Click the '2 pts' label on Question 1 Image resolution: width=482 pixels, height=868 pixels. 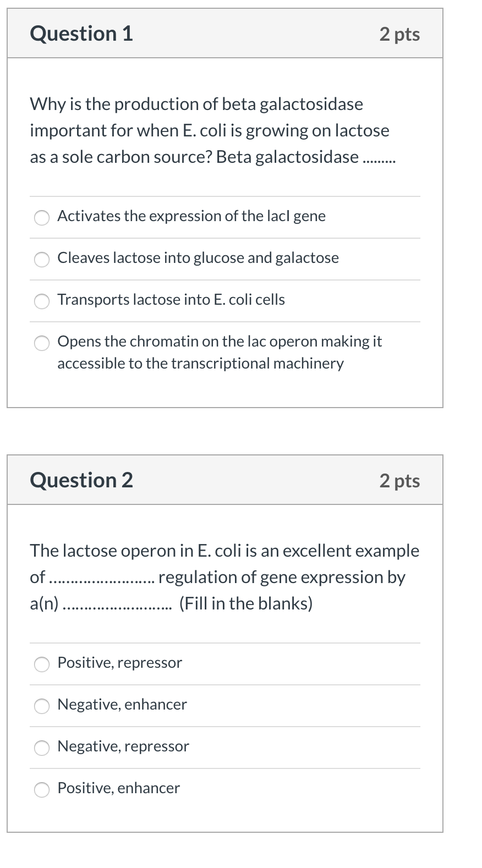point(400,33)
